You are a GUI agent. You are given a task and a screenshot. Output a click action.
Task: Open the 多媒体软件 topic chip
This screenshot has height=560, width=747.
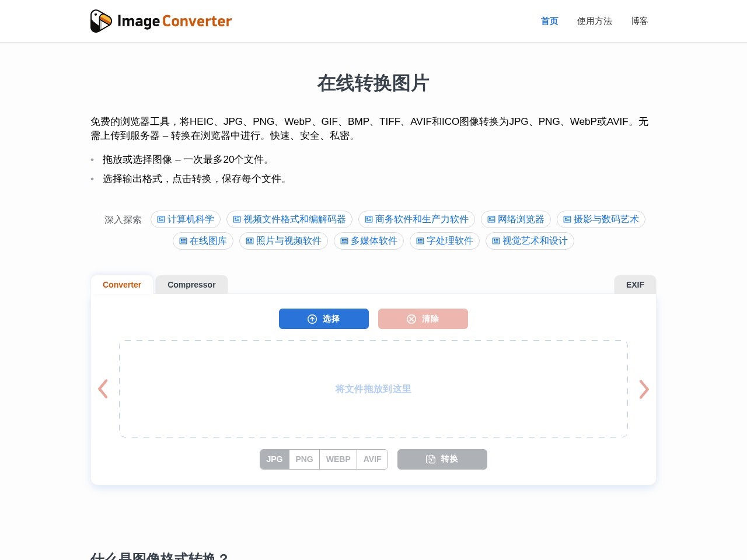click(x=369, y=241)
